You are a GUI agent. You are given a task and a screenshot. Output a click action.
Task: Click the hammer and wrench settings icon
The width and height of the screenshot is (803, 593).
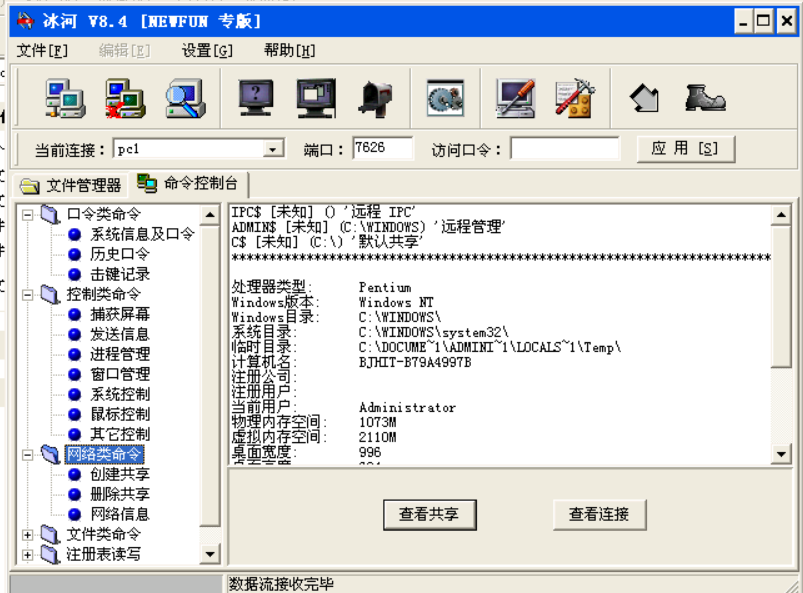[575, 98]
